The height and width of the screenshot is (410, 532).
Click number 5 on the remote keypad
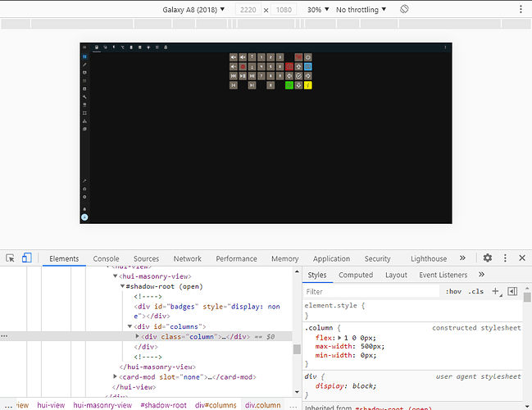[271, 66]
